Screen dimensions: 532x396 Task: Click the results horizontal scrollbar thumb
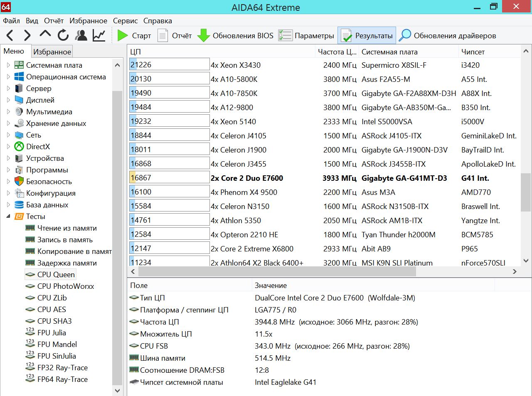[x=277, y=271]
